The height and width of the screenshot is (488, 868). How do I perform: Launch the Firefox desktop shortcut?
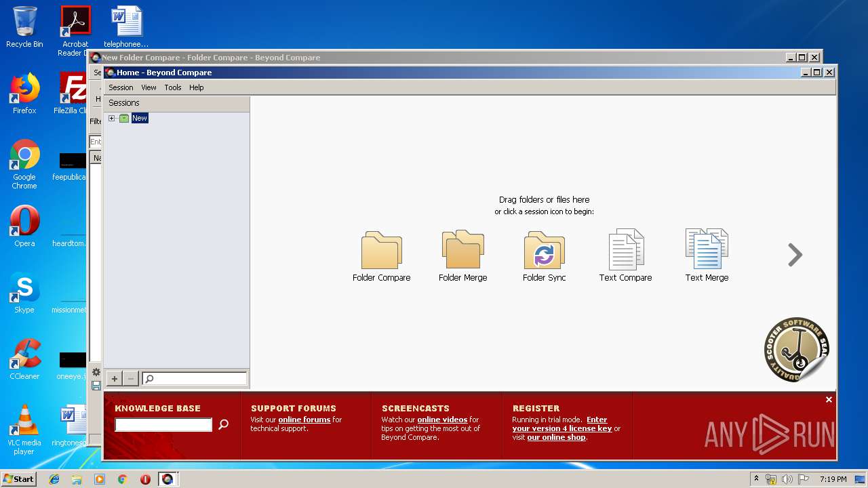pos(24,94)
